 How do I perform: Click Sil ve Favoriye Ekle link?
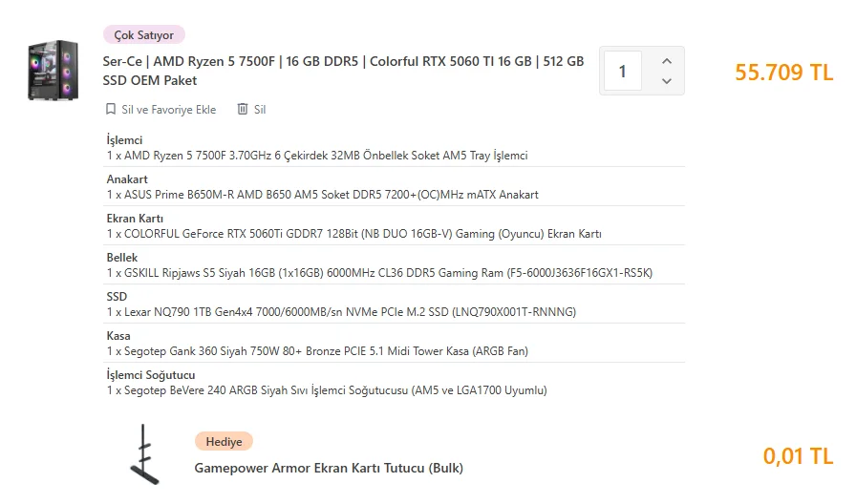click(x=169, y=110)
